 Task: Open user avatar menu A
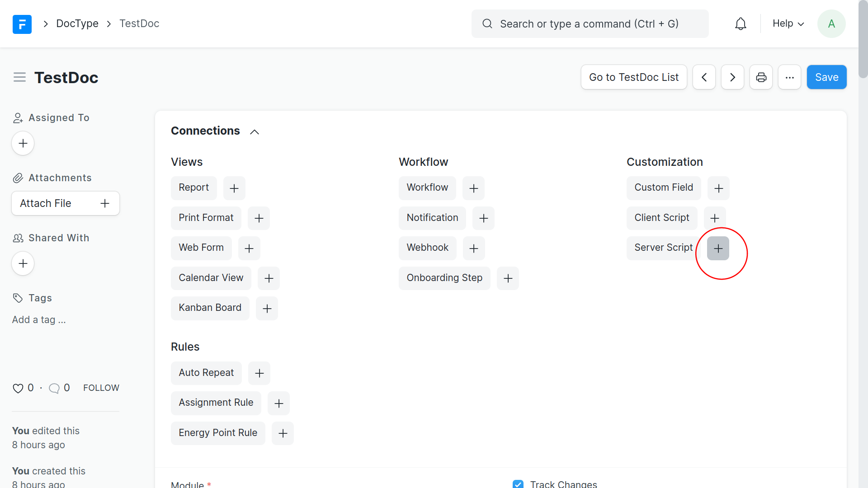click(x=831, y=24)
